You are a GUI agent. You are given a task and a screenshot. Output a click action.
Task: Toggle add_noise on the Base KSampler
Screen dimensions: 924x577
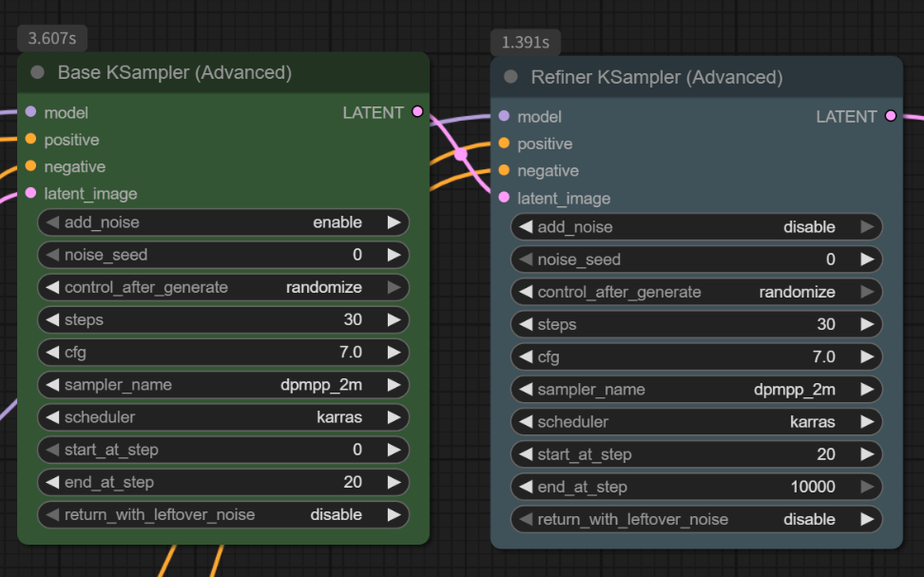click(222, 222)
